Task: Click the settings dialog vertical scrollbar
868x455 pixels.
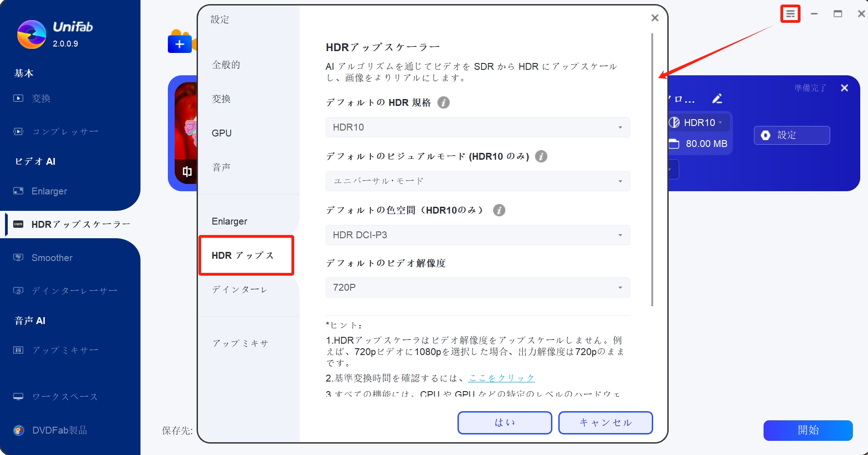Action: pos(652,170)
